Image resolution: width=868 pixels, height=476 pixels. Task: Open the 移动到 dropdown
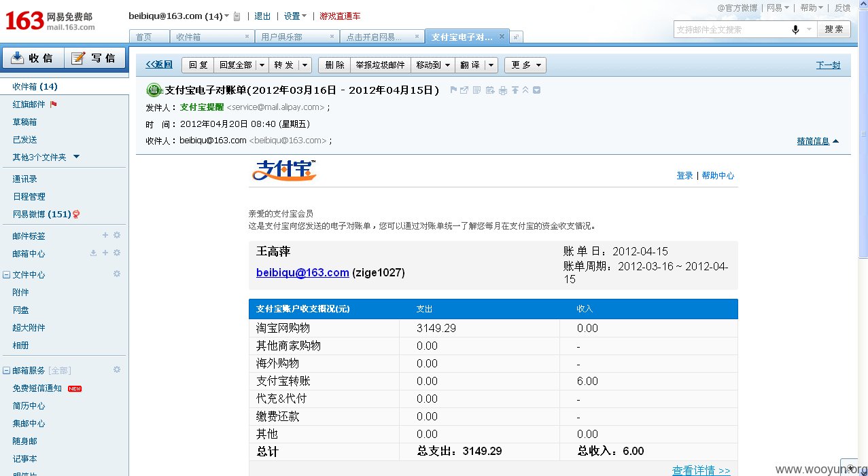434,65
